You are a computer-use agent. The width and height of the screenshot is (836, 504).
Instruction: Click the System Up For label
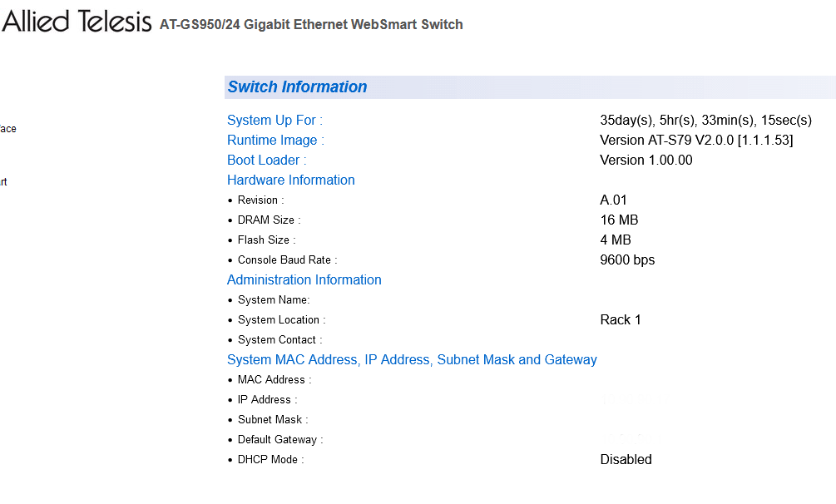click(275, 121)
